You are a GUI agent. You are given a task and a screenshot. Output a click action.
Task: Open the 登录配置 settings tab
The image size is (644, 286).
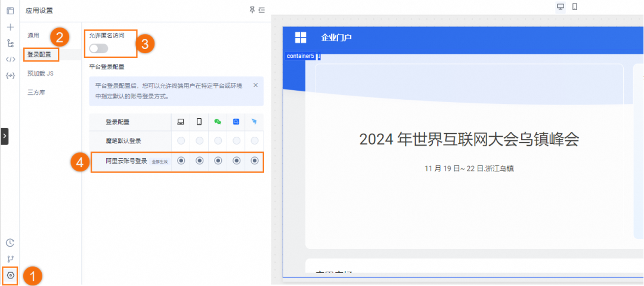pyautogui.click(x=39, y=54)
